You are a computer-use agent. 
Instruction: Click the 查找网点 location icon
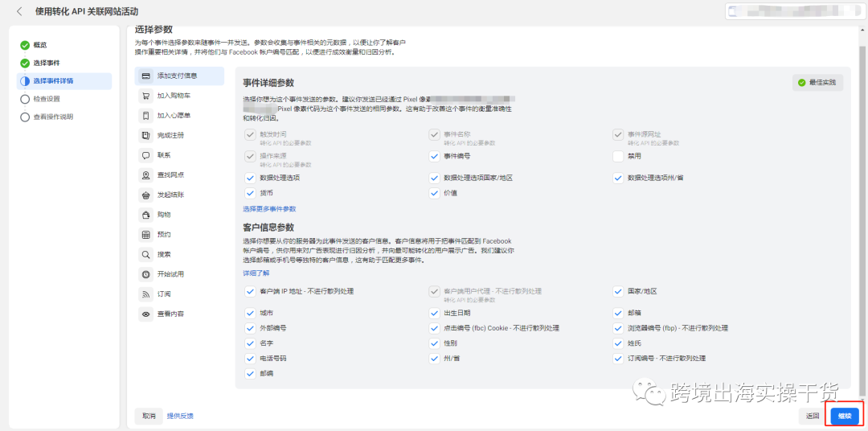pyautogui.click(x=146, y=175)
